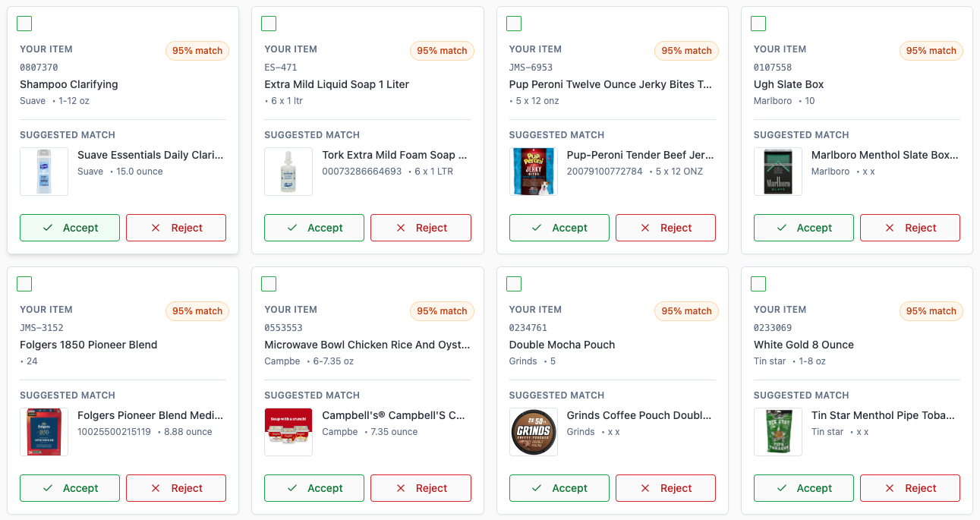Reject the Extra Mild Liquid Soap match
The width and height of the screenshot is (980, 520).
point(421,228)
